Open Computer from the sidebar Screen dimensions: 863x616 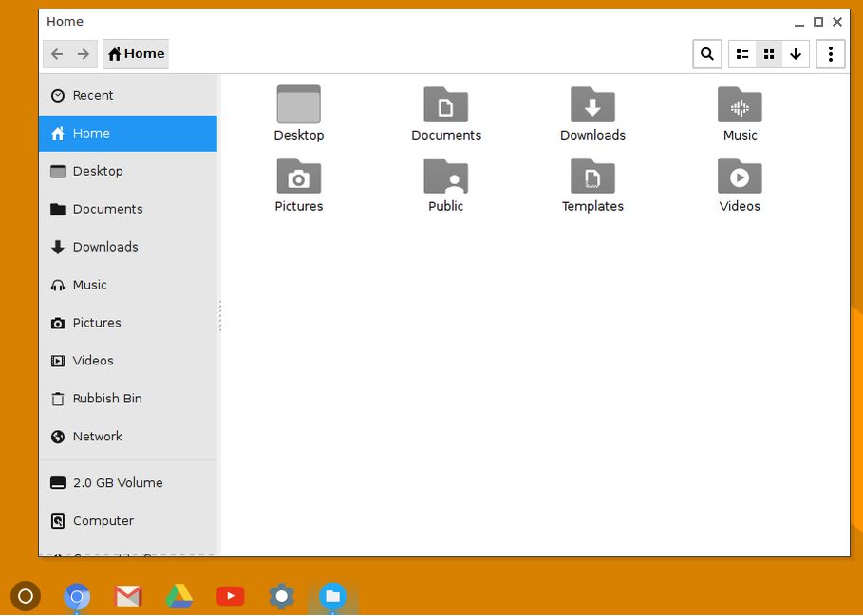pyautogui.click(x=103, y=520)
